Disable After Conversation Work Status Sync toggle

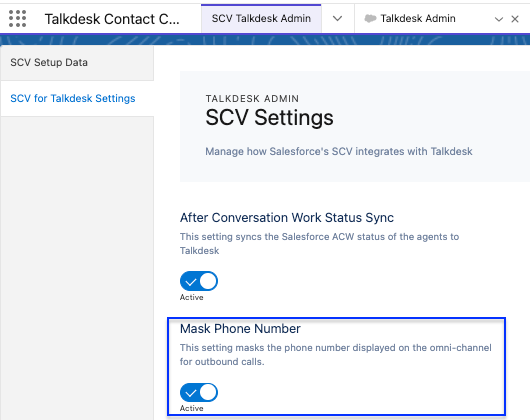(x=199, y=281)
